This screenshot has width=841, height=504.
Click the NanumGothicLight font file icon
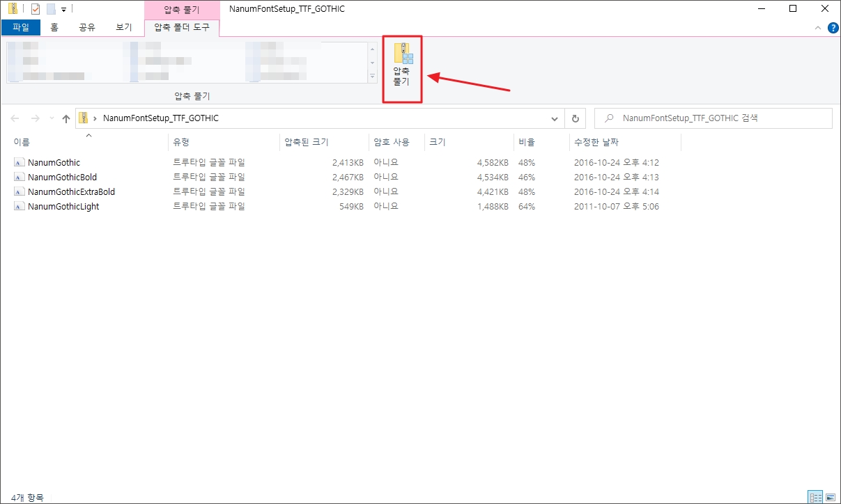click(19, 206)
